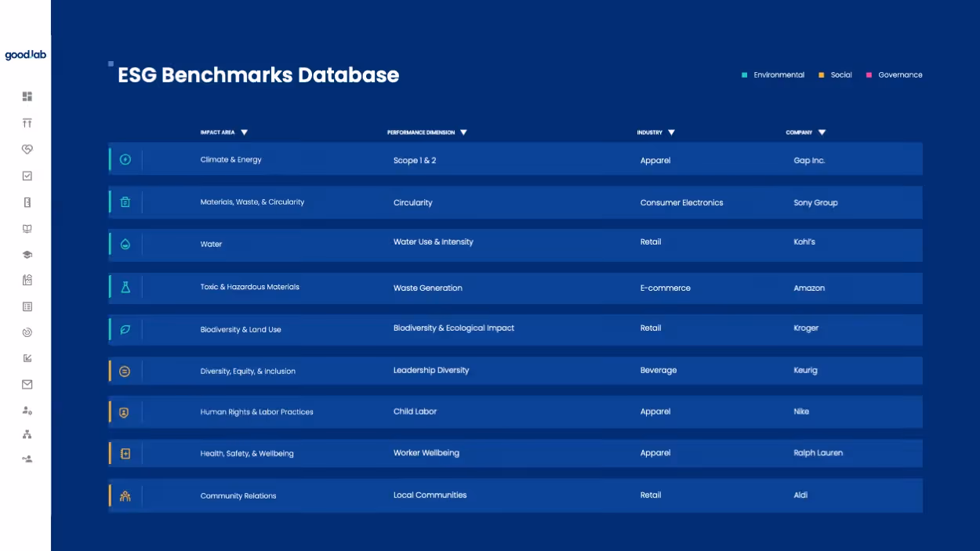
Task: Click the people icon for Community Relations
Action: pyautogui.click(x=125, y=495)
